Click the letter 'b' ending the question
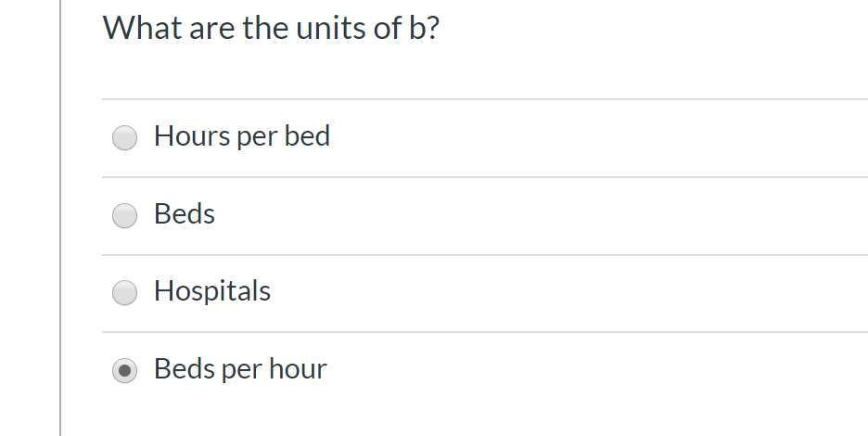The height and width of the screenshot is (436, 868). click(x=416, y=29)
